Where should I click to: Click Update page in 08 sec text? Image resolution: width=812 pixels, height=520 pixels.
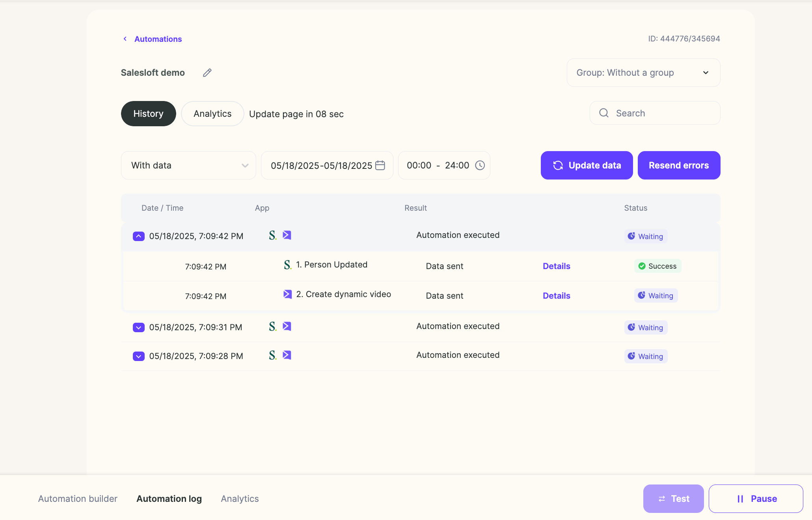[296, 114]
